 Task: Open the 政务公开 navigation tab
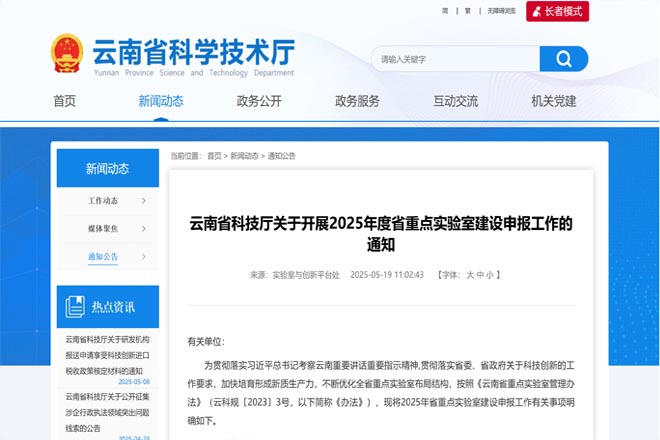[x=259, y=101]
